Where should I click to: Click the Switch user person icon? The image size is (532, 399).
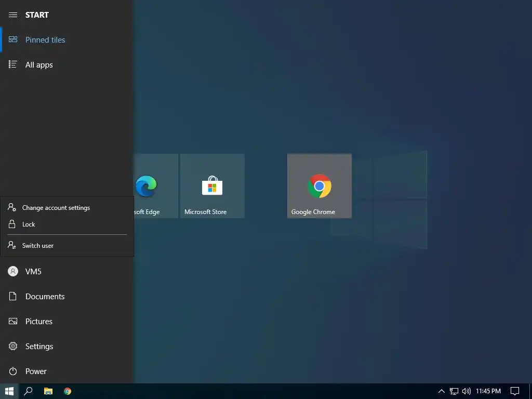pos(12,245)
